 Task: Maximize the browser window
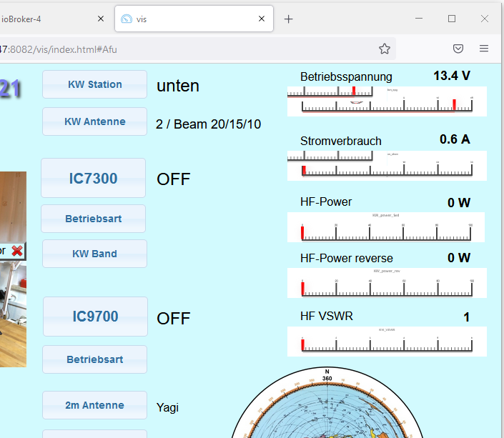pos(452,19)
